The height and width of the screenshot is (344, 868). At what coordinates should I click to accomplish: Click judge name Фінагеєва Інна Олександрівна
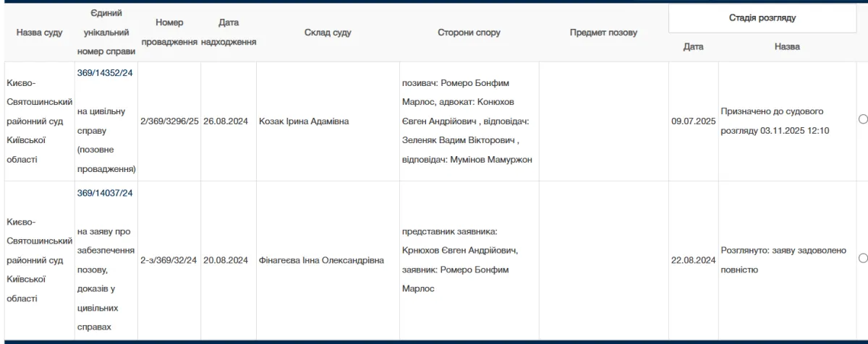pyautogui.click(x=320, y=260)
